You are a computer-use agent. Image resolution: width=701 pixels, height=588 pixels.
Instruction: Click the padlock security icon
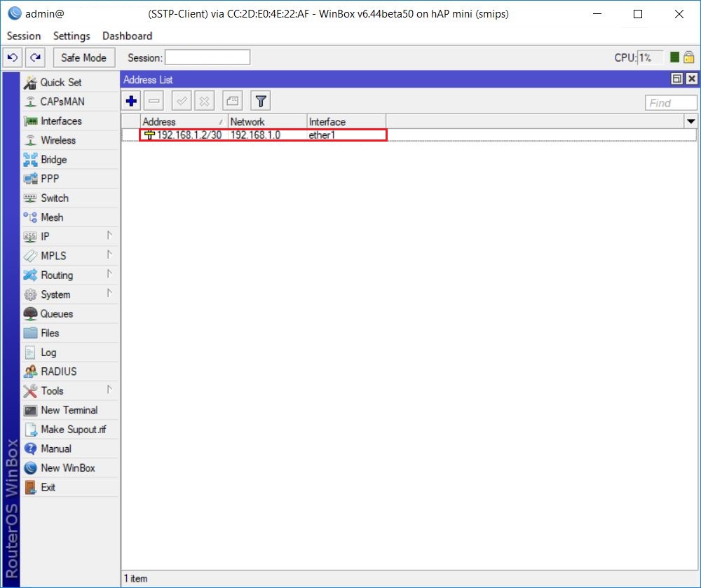689,57
